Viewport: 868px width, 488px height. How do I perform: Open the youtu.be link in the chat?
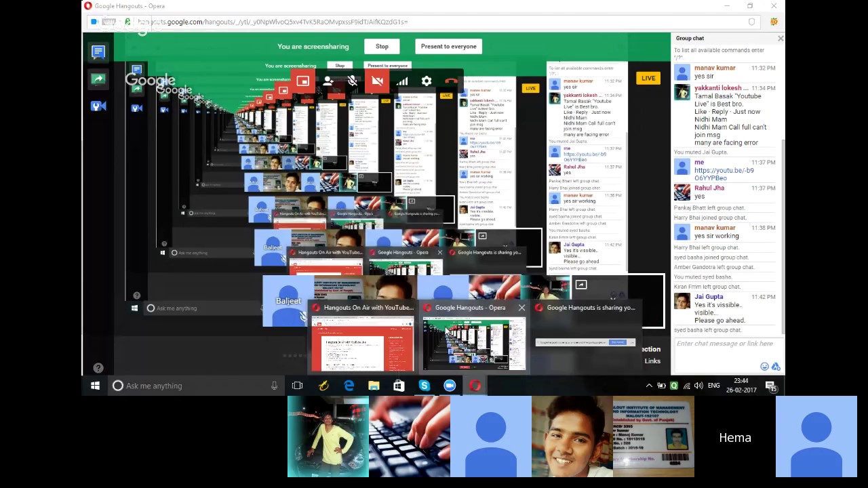coord(724,174)
